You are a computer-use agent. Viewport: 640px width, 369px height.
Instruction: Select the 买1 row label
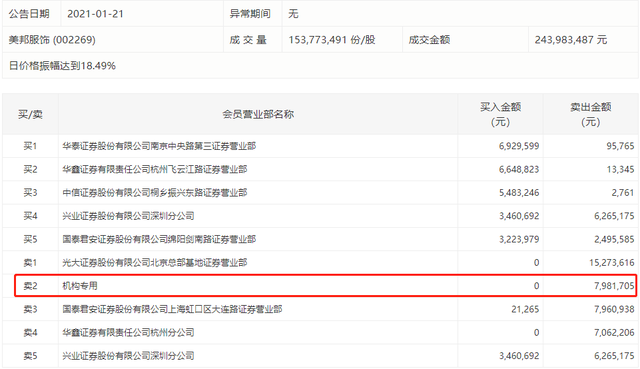pos(30,146)
